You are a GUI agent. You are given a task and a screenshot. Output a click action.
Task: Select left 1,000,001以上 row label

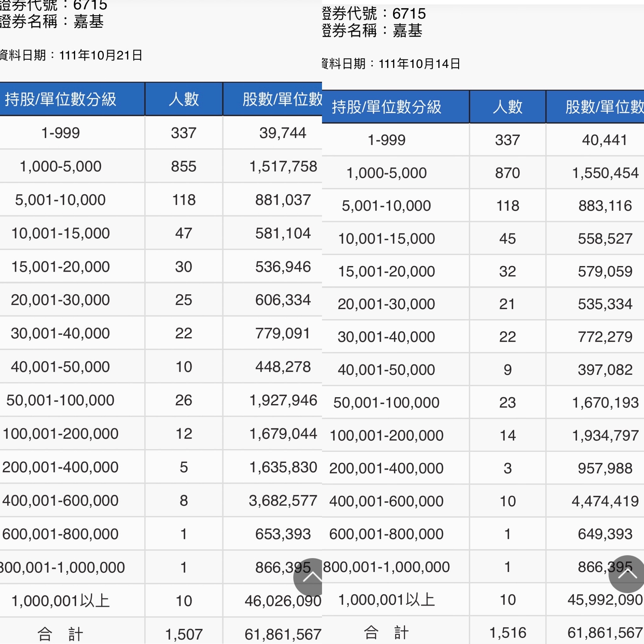[61, 601]
